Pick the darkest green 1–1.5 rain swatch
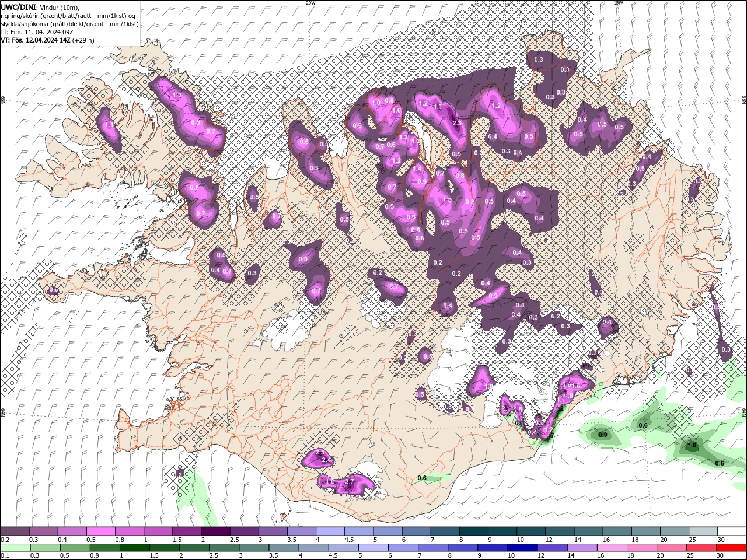This screenshot has height=560, width=747. [134, 548]
